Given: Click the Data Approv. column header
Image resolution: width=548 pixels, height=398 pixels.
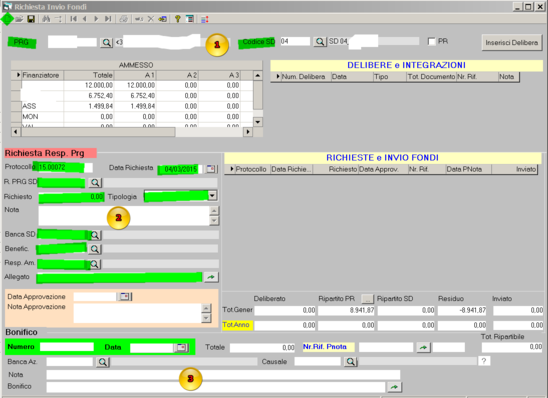Looking at the screenshot, I should coord(383,169).
